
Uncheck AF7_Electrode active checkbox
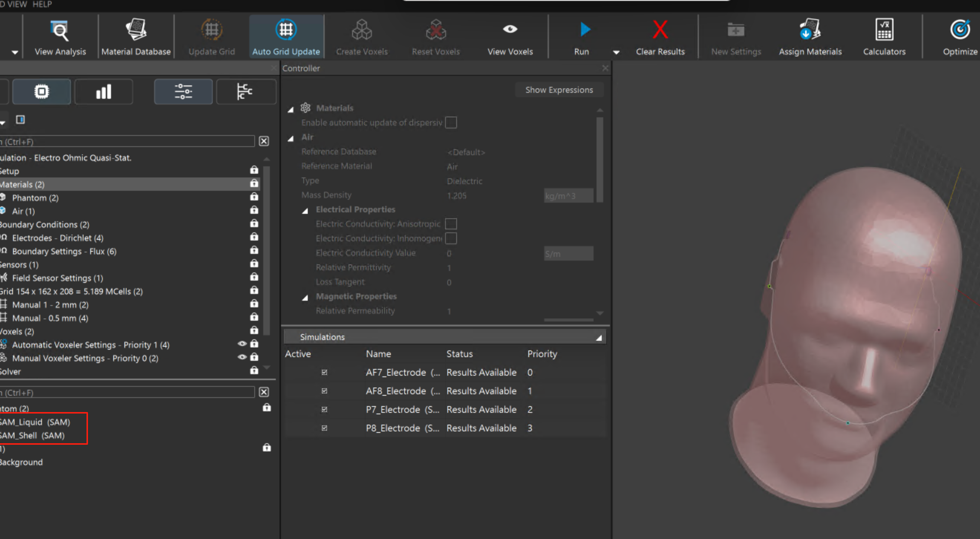pyautogui.click(x=324, y=372)
